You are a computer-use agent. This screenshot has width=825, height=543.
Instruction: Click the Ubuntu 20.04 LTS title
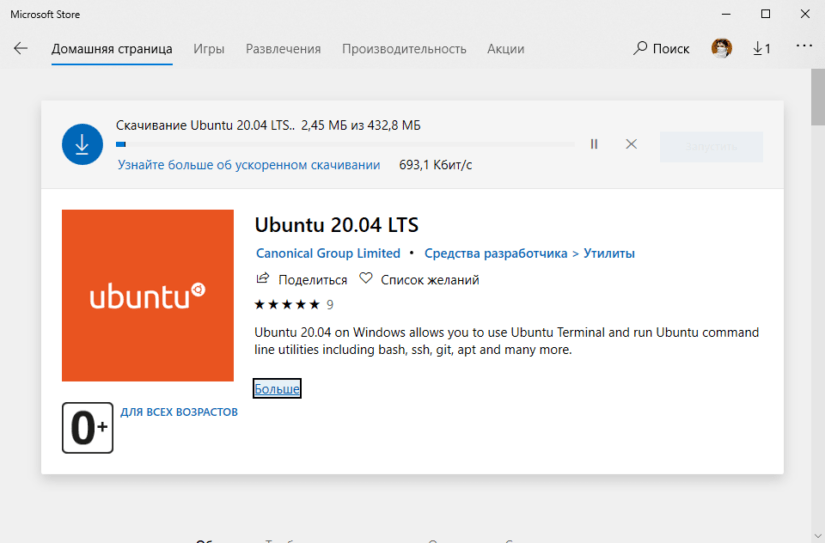337,225
